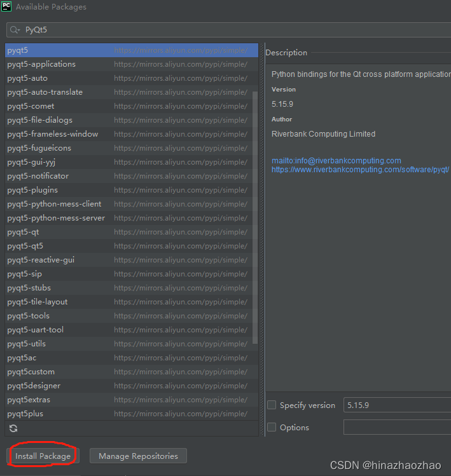Click the Install Package button
451x476 pixels.
[x=43, y=456]
